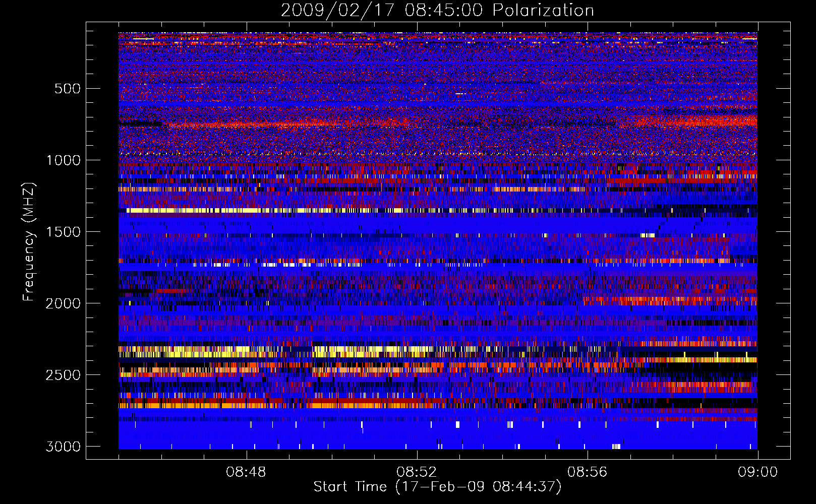Click the 'Start Time (17-Feb-09 08:44:37)' axis title
This screenshot has height=504, width=816.
(x=437, y=487)
